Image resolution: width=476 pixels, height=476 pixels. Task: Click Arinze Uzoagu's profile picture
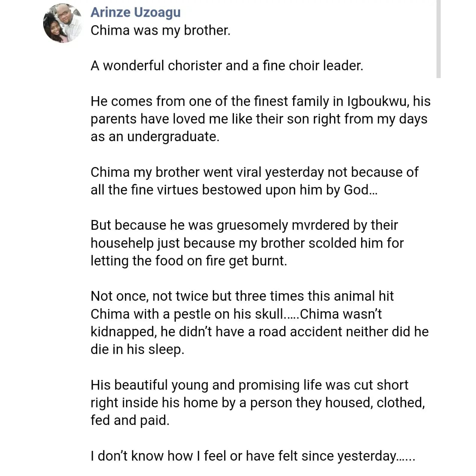[x=63, y=23]
